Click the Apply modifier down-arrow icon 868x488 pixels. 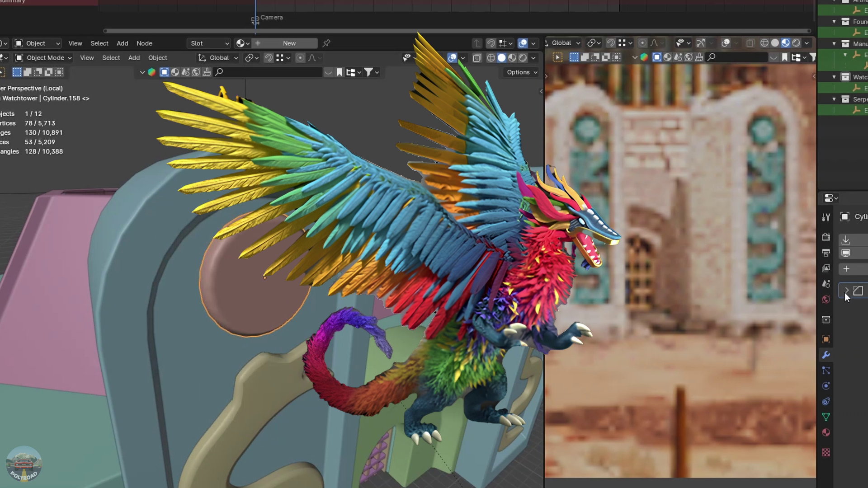846,240
